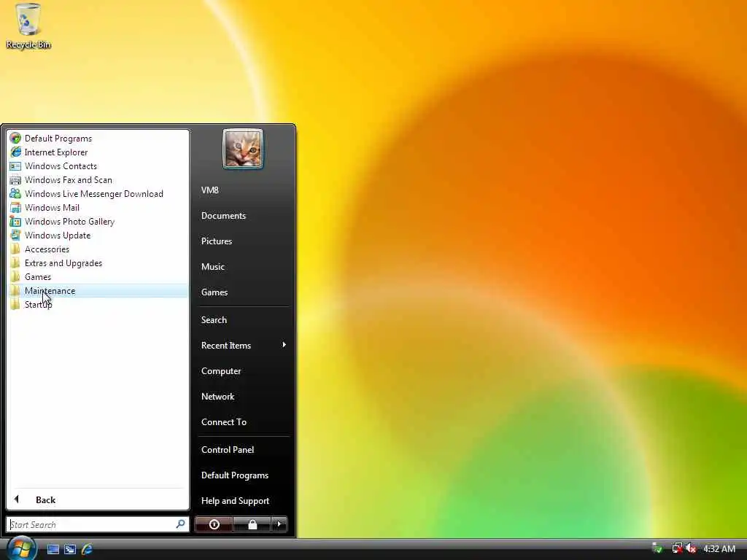Go Back to the main Start menu
This screenshot has height=560, width=747.
click(x=98, y=499)
